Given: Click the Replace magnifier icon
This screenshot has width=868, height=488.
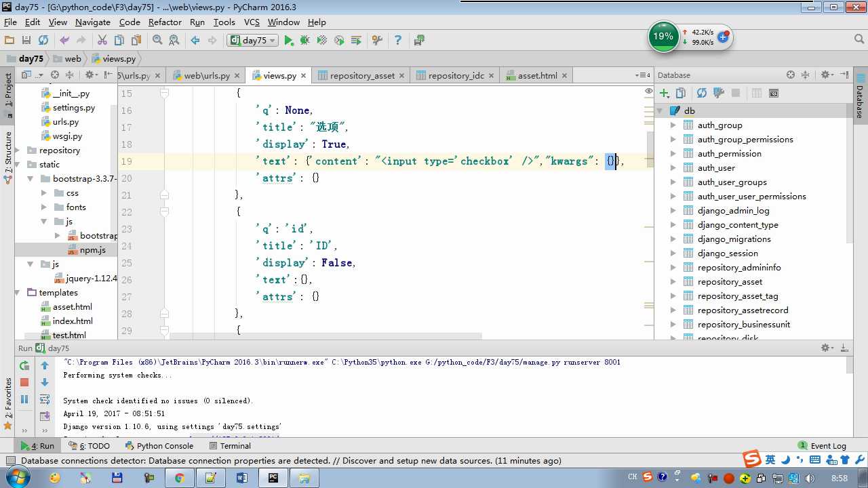Looking at the screenshot, I should [x=174, y=41].
